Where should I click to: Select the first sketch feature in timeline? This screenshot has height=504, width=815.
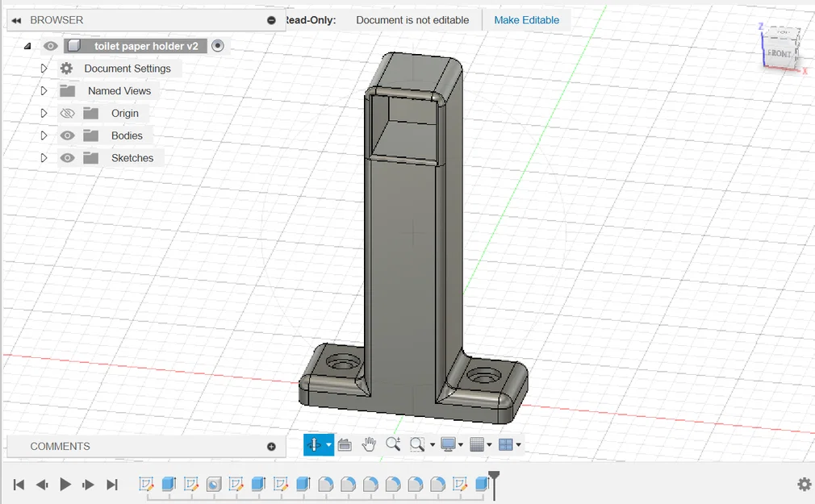pyautogui.click(x=146, y=485)
